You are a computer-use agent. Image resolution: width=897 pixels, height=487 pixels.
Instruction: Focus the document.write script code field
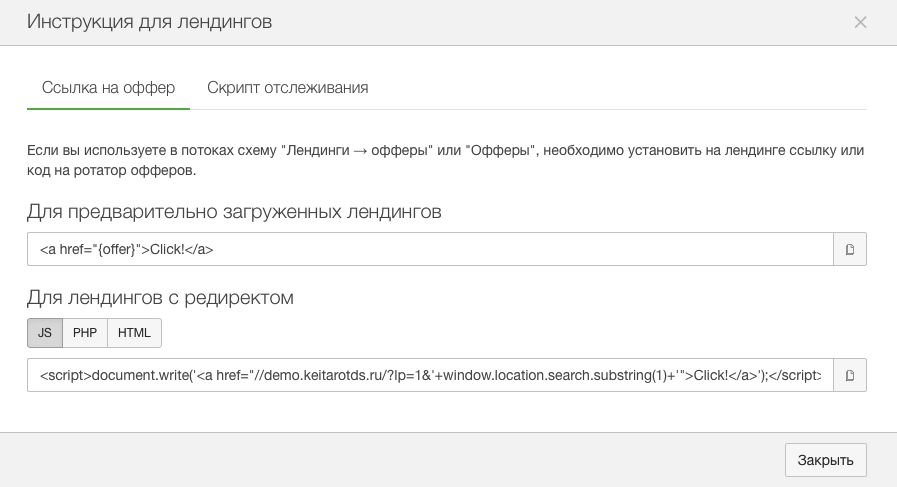(x=430, y=375)
